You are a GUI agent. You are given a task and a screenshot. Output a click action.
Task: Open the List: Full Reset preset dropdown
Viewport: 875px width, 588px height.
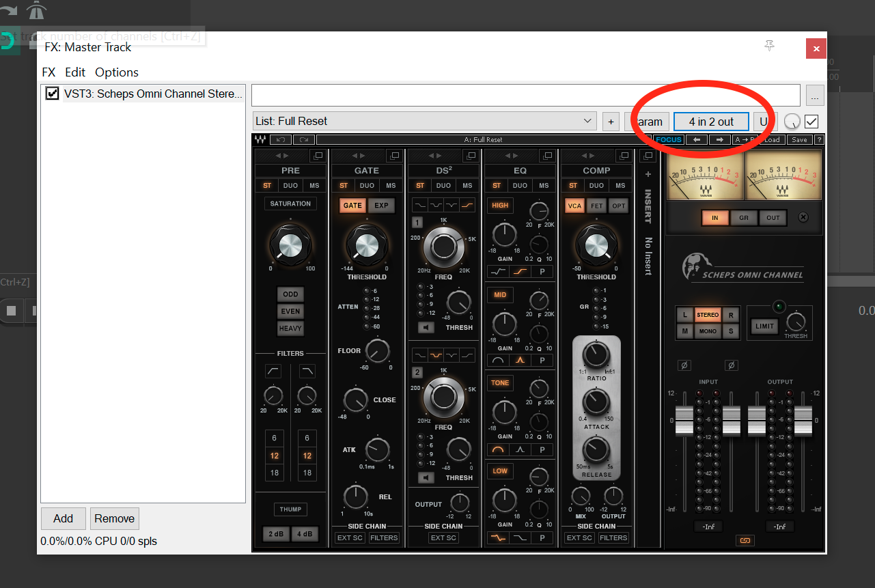pyautogui.click(x=425, y=122)
